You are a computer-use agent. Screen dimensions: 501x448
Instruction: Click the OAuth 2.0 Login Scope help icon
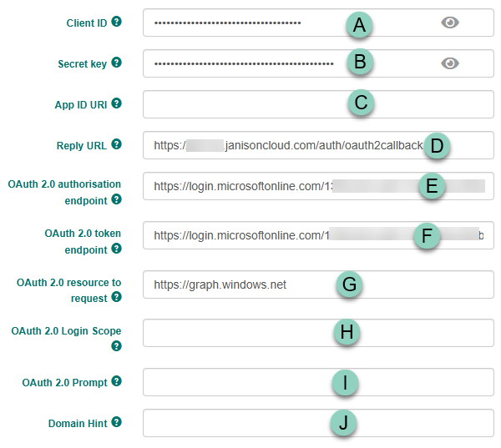[116, 346]
